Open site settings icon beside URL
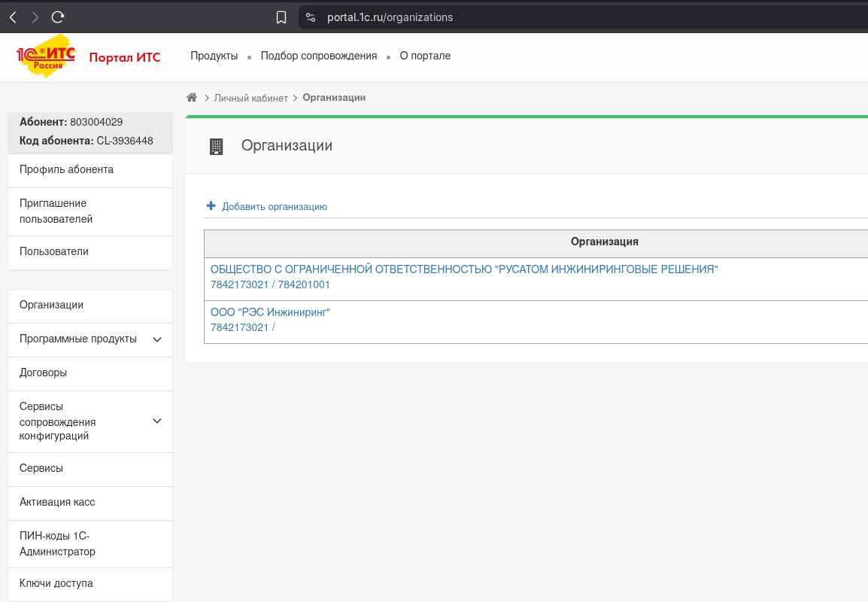Image resolution: width=868 pixels, height=602 pixels. coord(310,17)
